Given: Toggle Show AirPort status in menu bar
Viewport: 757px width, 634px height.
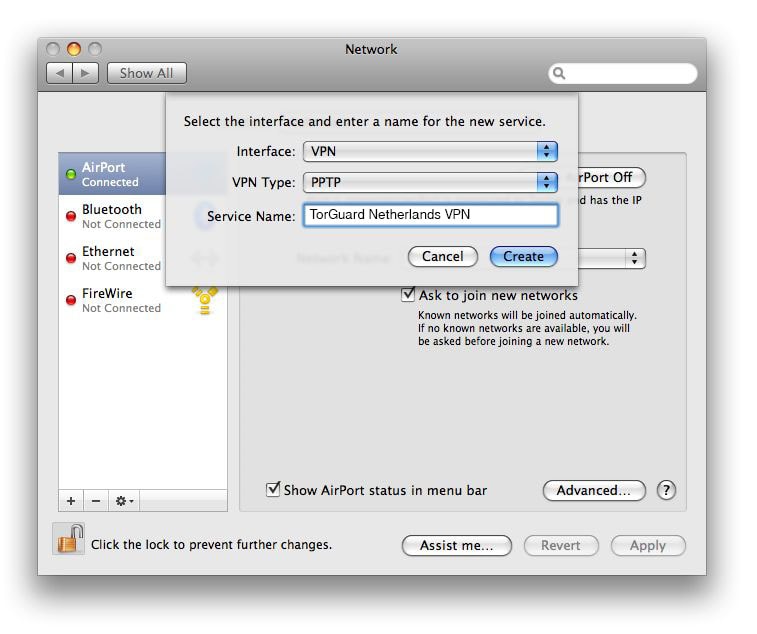Looking at the screenshot, I should coord(273,490).
